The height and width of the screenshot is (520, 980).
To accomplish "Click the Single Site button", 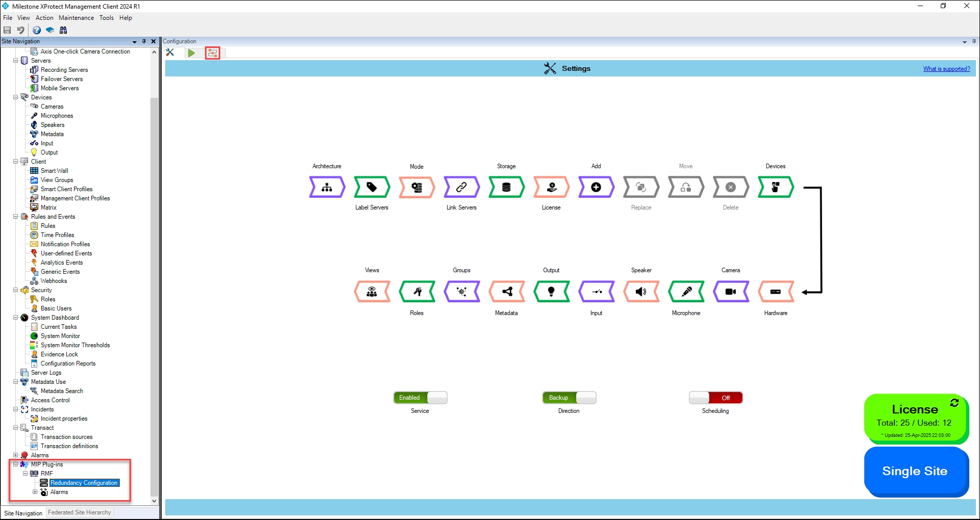I will click(x=915, y=471).
